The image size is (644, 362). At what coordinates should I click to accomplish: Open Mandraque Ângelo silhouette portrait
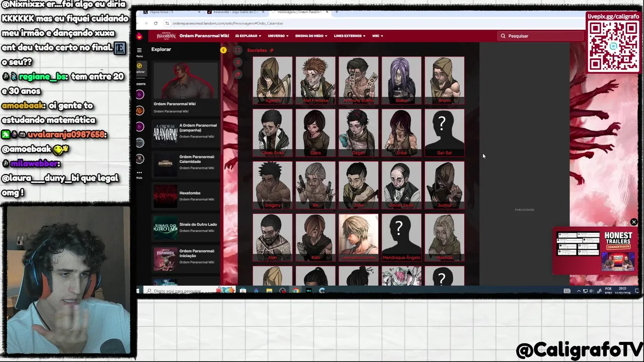pyautogui.click(x=401, y=237)
